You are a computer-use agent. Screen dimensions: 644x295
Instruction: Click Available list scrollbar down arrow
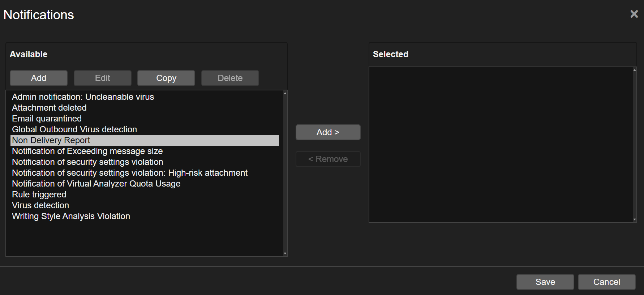pyautogui.click(x=285, y=253)
